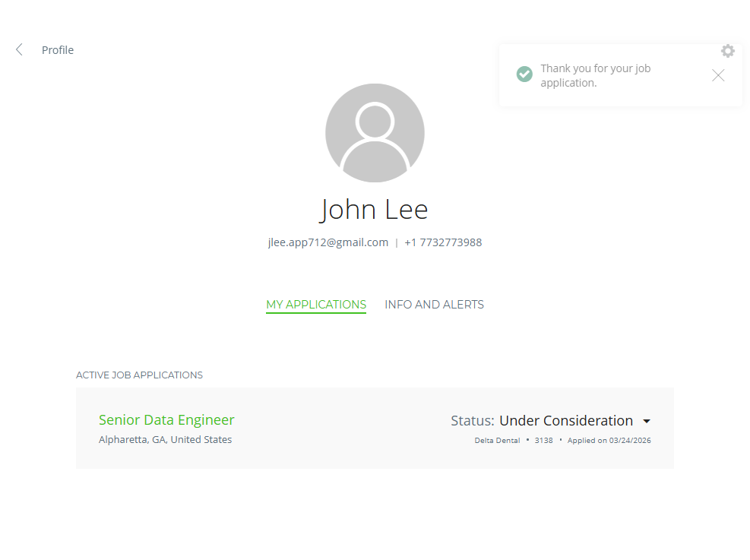Click the John Lee name heading
750x560 pixels.
pos(375,209)
